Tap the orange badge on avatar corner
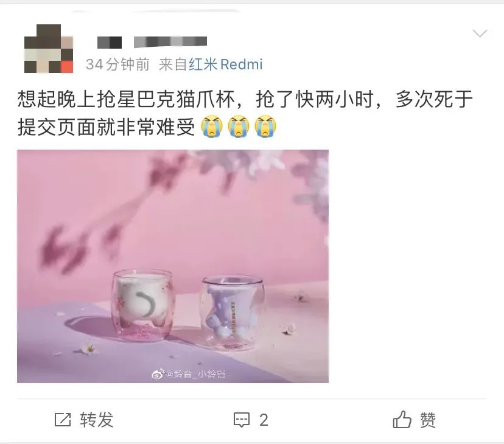 click(x=67, y=67)
